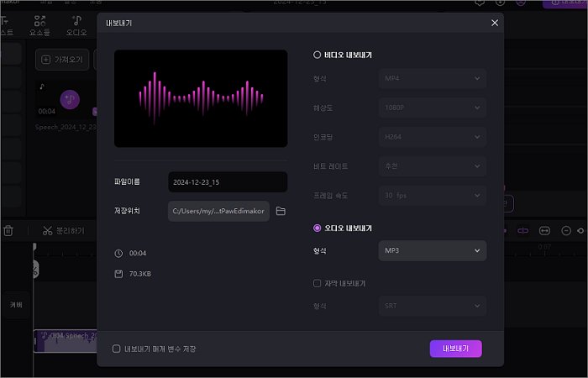Click the trash delete icon in timeline toolbar
The image size is (588, 378).
[x=8, y=231]
